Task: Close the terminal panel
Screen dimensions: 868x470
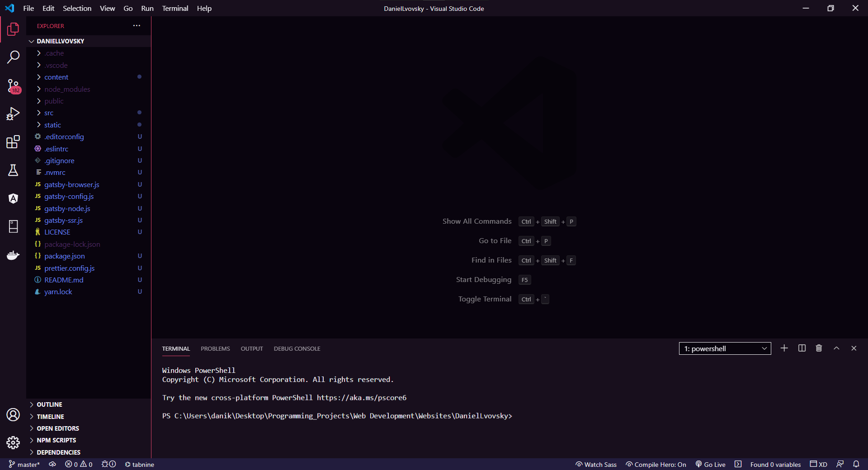Action: pos(854,348)
